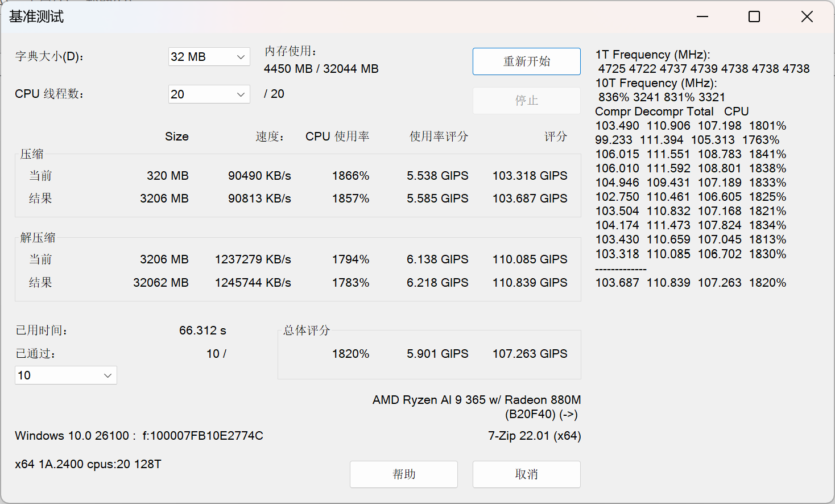Open the dictionary size dropdown

click(208, 56)
